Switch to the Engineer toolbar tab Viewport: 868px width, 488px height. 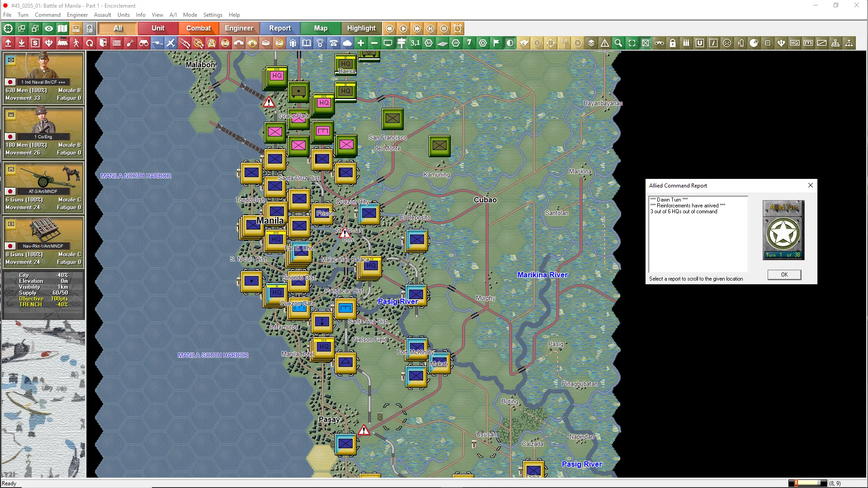tap(239, 28)
